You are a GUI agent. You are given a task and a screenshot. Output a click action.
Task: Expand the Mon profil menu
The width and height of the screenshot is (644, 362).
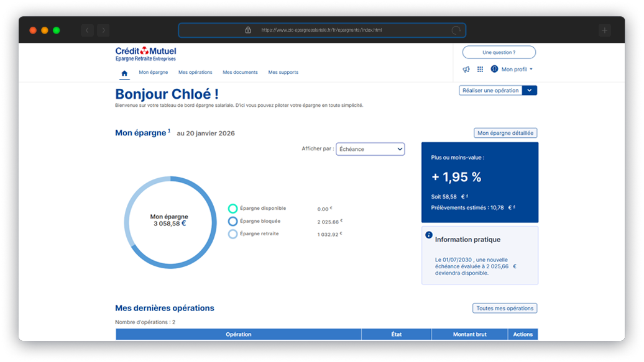tap(517, 70)
